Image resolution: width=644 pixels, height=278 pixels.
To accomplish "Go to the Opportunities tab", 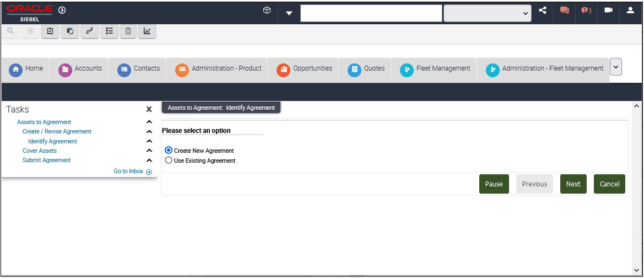I will tap(303, 70).
